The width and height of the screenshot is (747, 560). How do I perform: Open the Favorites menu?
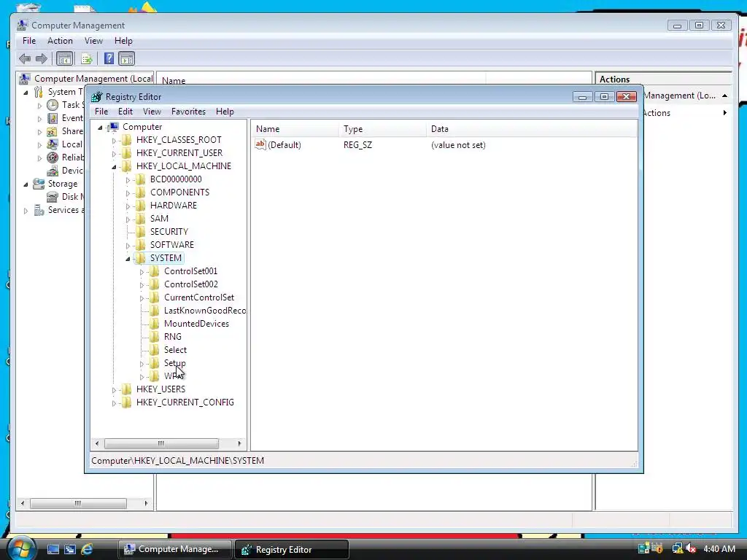(188, 112)
